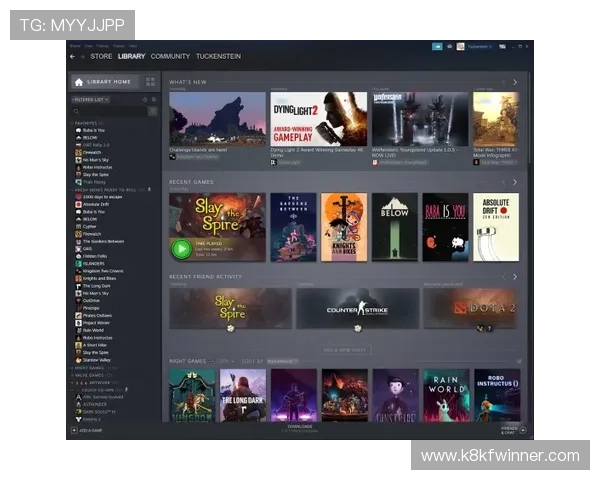The image size is (600, 480).
Task: Open Baba Is You recent game cover
Action: click(x=445, y=227)
